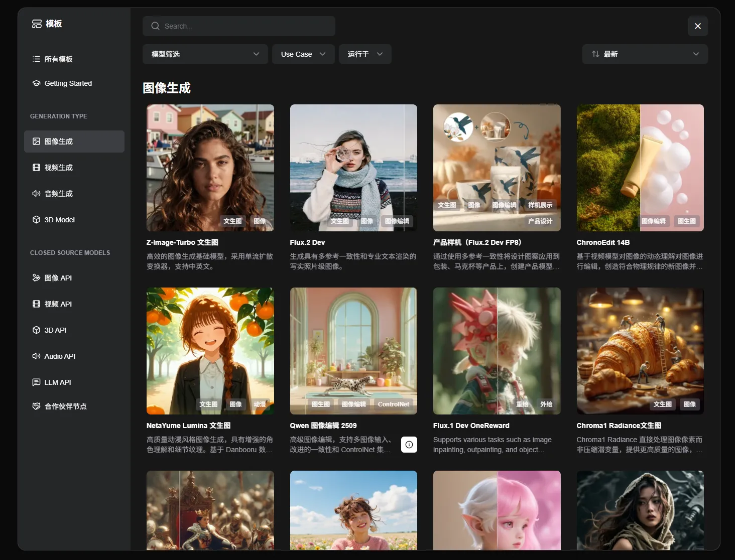Click the speaker icon next to 音频生成
735x560 pixels.
[x=36, y=194]
